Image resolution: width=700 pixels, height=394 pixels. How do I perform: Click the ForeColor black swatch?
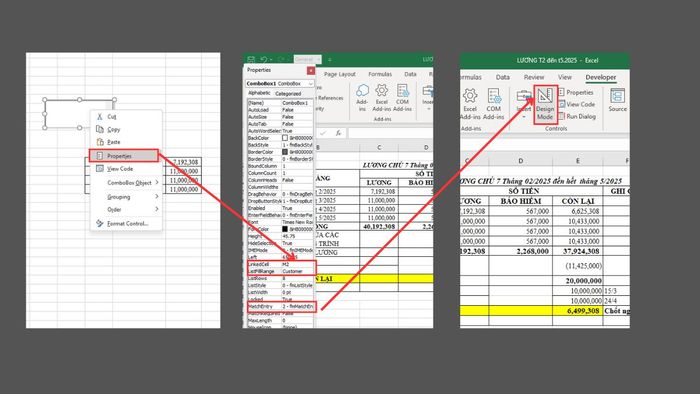click(285, 229)
